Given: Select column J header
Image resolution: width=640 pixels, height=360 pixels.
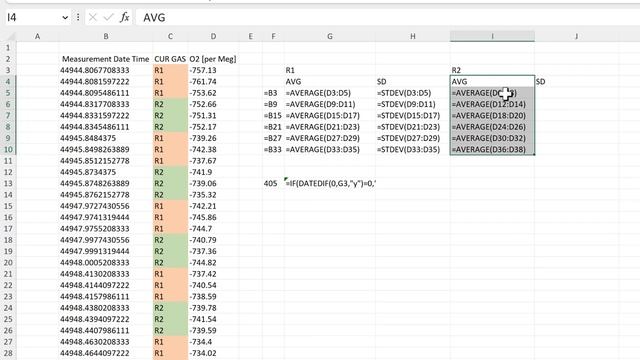Looking at the screenshot, I should pos(576,36).
